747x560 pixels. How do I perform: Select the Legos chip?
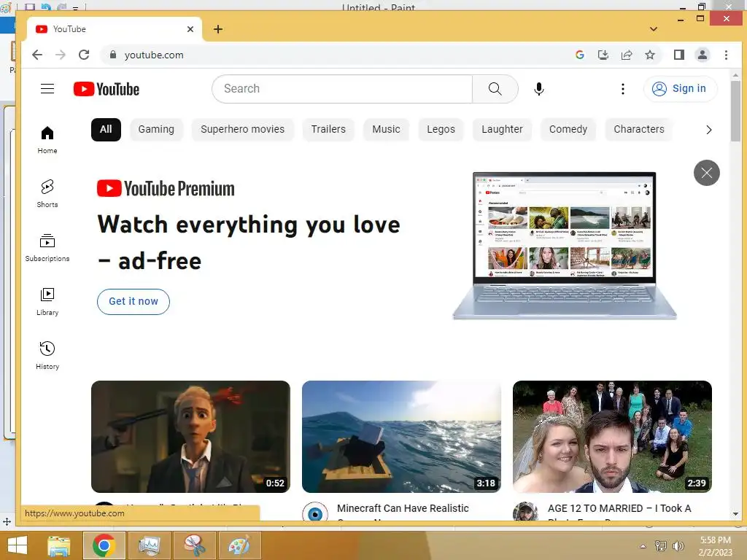click(x=441, y=130)
